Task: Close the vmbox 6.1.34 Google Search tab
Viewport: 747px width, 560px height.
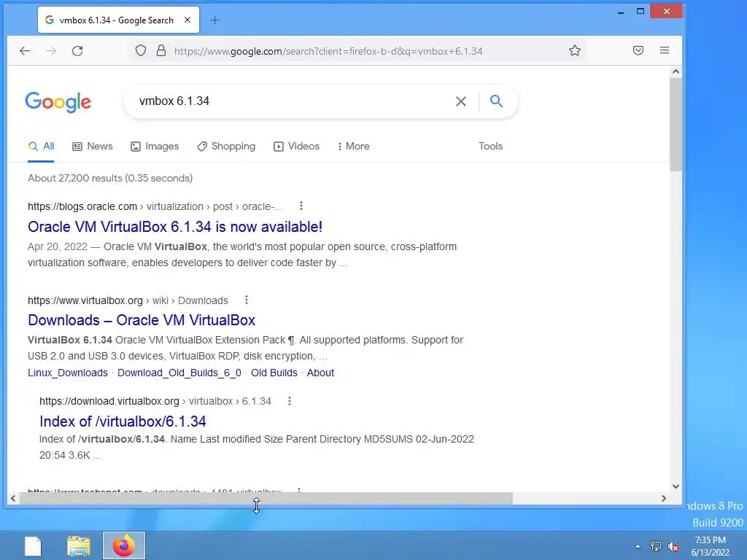Action: [x=187, y=20]
